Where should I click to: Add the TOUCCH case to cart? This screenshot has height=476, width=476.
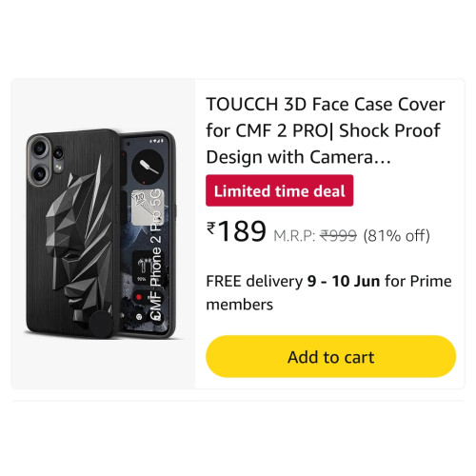331,356
